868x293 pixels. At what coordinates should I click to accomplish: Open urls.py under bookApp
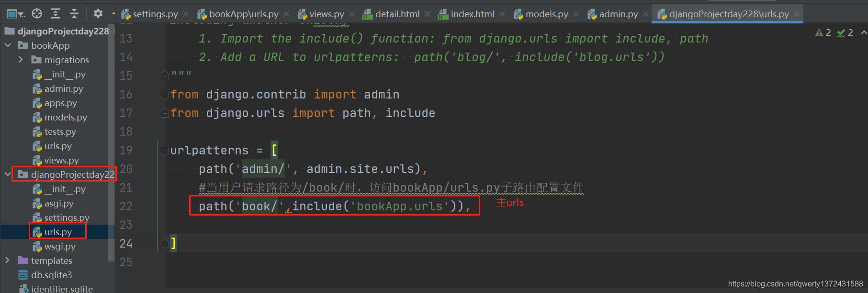(58, 146)
